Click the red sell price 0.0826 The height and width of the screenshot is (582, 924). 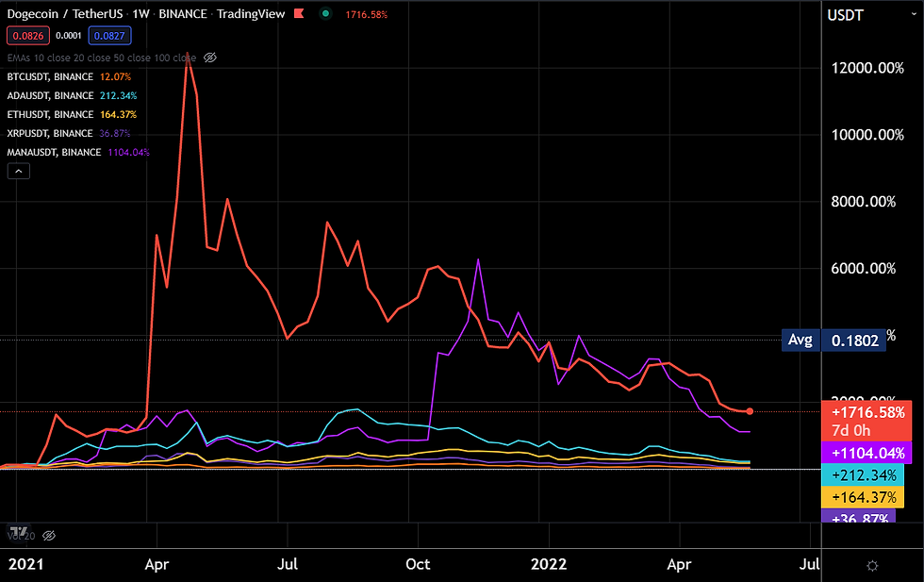(x=28, y=36)
